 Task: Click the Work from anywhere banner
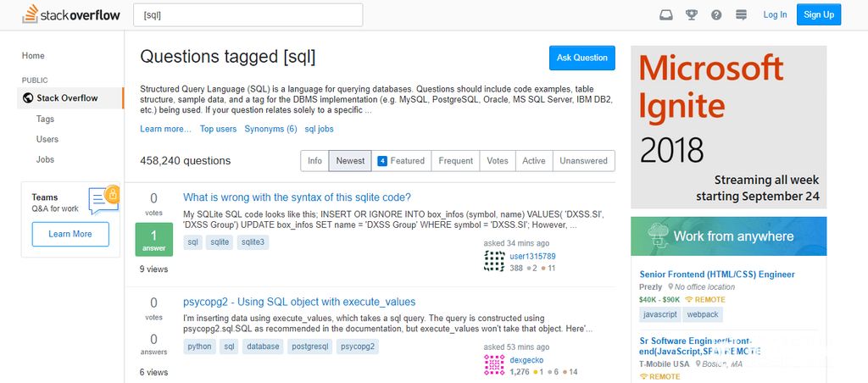click(x=728, y=236)
